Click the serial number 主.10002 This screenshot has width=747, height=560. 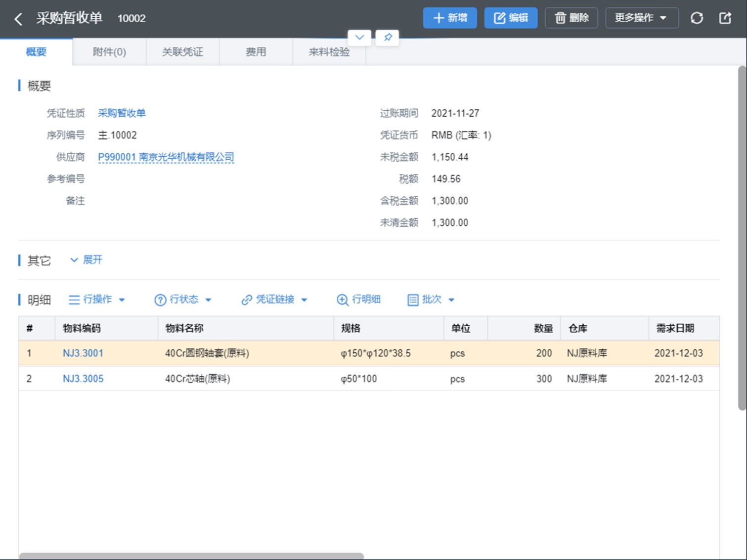(117, 135)
